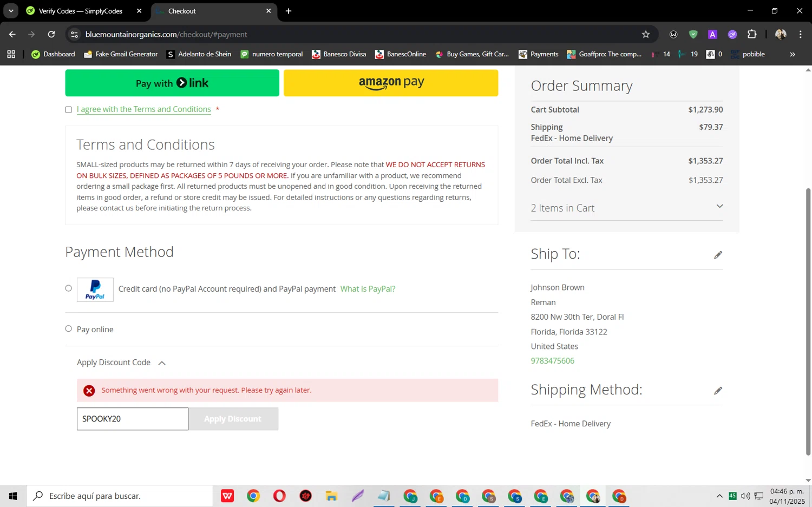
Task: Open the Buy Games, Gift Car... bookmark
Action: coord(472,54)
